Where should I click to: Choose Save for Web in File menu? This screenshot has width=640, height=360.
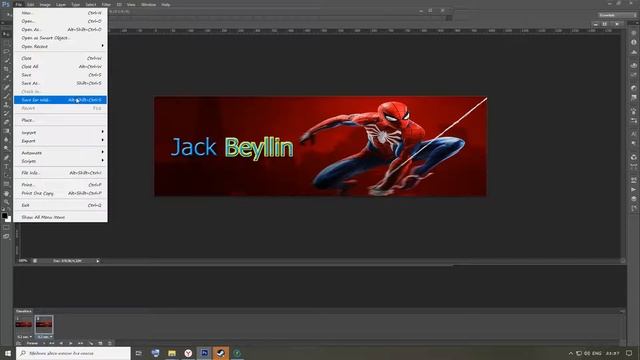(x=60, y=100)
